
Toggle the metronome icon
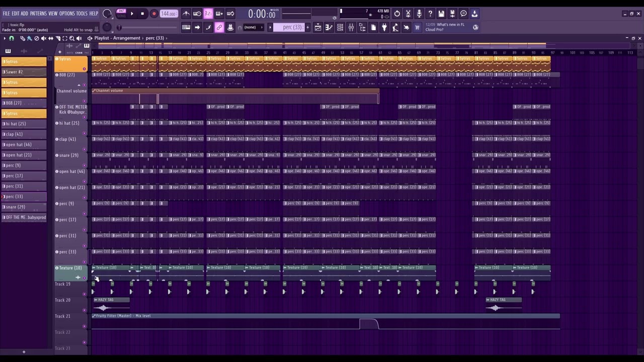[x=186, y=14]
